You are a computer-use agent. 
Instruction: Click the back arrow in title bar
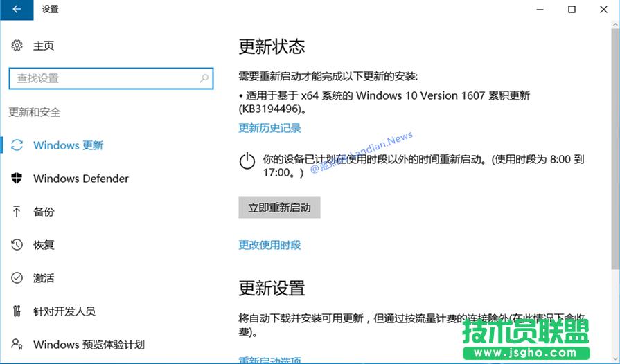click(16, 9)
